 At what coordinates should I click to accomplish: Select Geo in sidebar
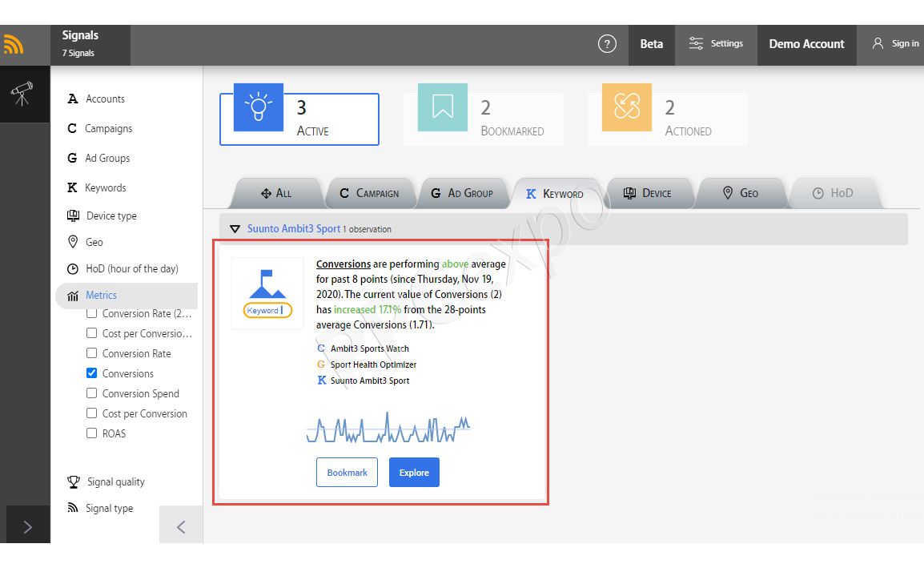(x=86, y=242)
